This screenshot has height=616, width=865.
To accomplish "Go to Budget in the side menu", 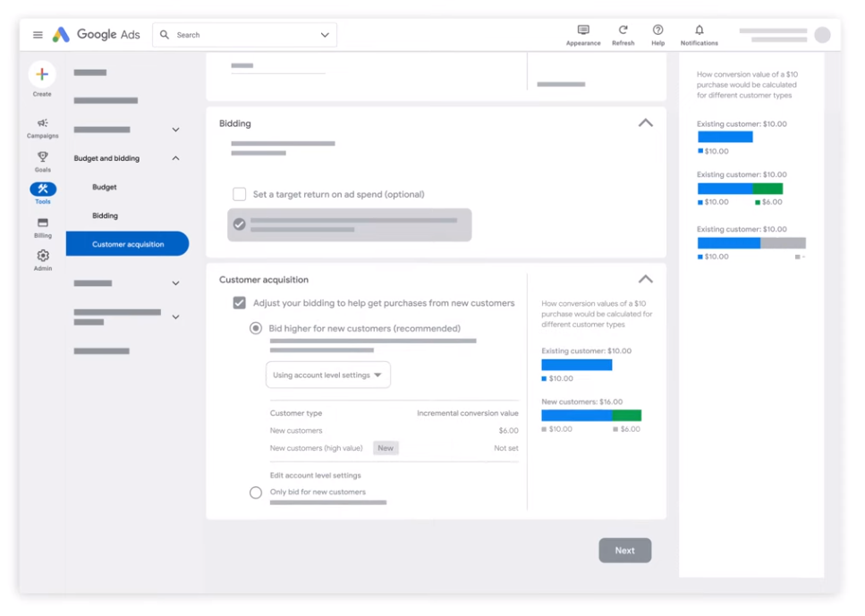I will tap(105, 187).
